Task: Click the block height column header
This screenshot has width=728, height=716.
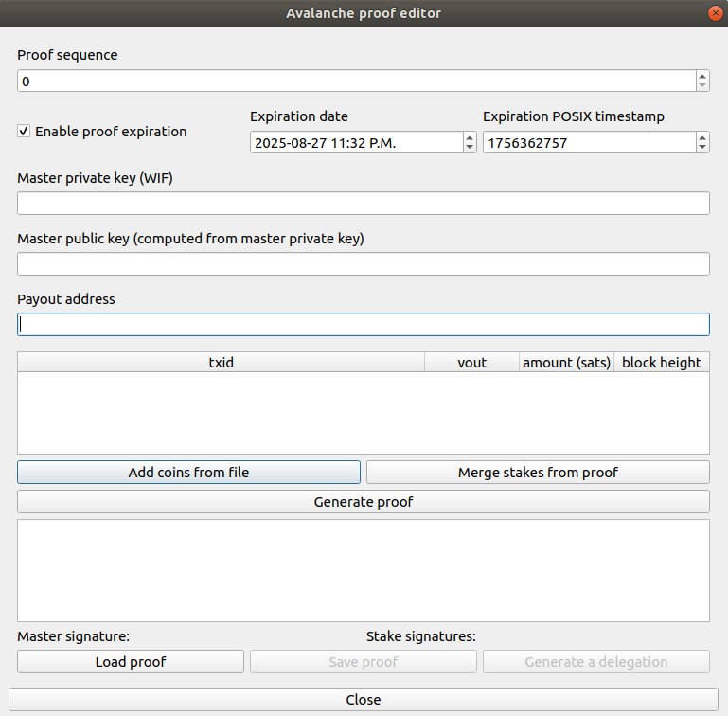Action: pos(661,362)
